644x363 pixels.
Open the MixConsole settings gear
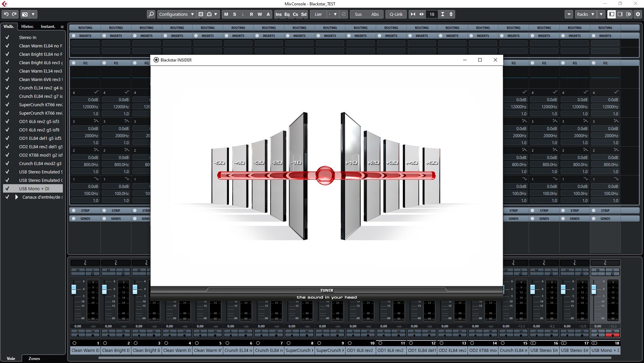(x=638, y=14)
